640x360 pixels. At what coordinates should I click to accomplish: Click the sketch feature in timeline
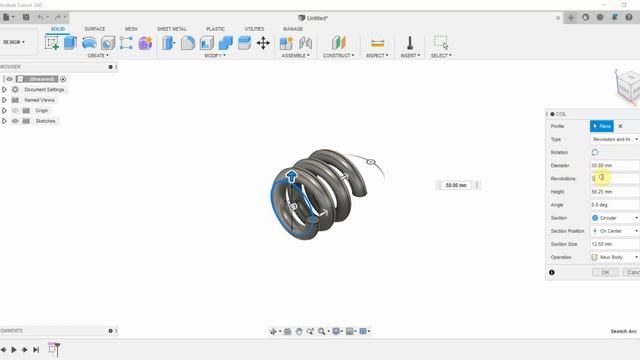(x=53, y=349)
